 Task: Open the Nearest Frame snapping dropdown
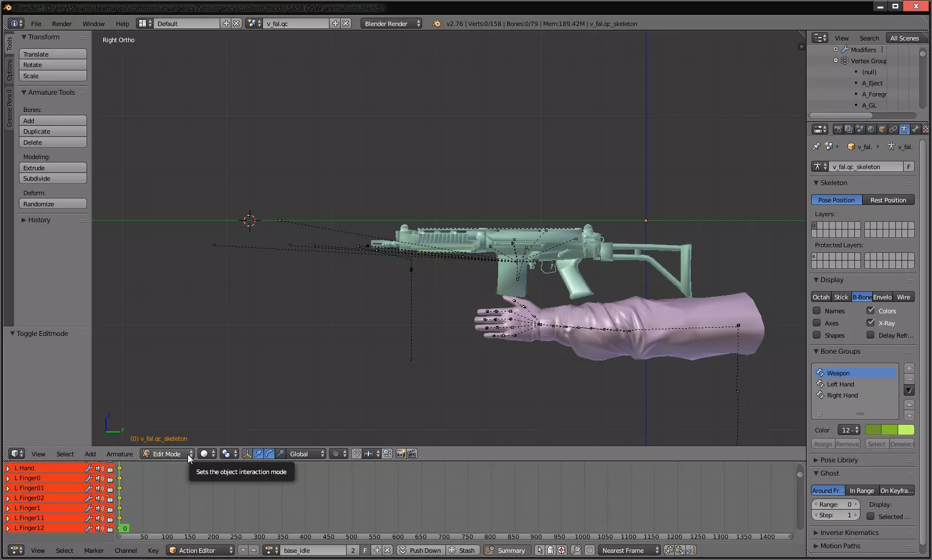click(x=629, y=550)
